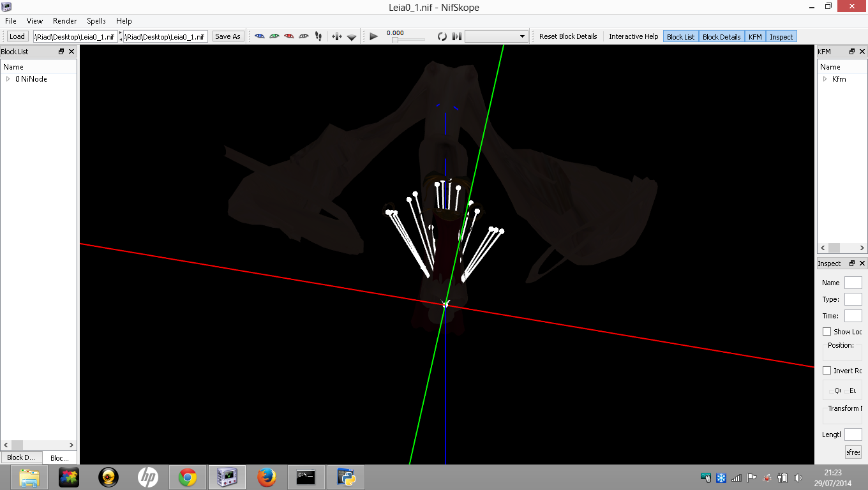Viewport: 868px width, 490px height.
Task: Click the Block List horizontal scrollbar
Action: tap(38, 445)
